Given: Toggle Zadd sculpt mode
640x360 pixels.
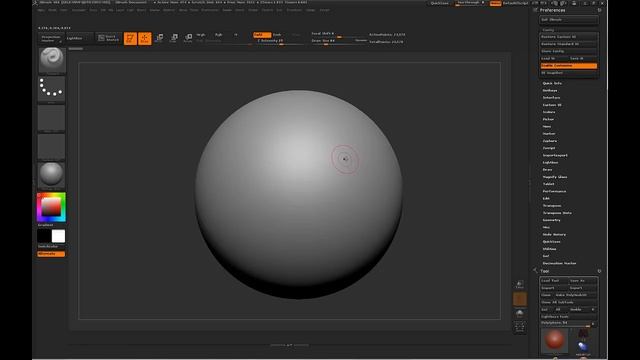Looking at the screenshot, I should [262, 35].
